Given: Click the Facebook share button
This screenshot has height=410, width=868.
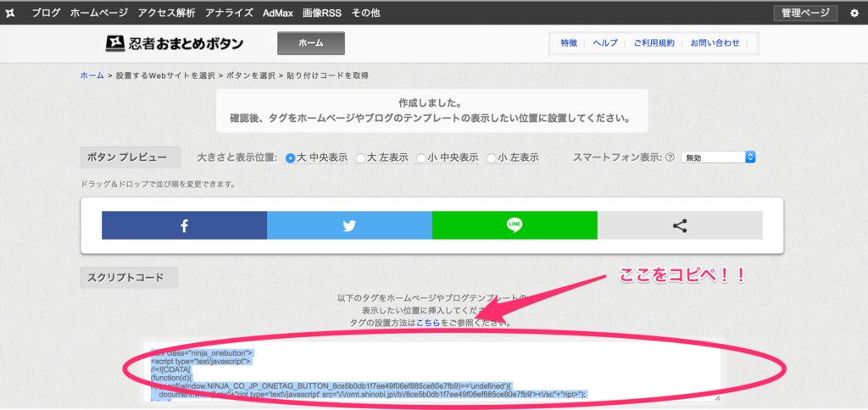Looking at the screenshot, I should tap(184, 225).
